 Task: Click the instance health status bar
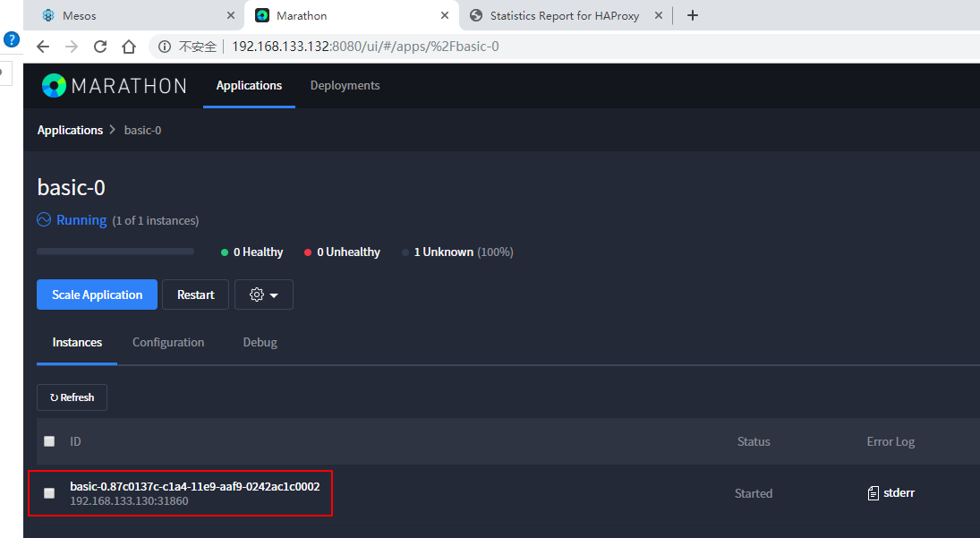[115, 252]
